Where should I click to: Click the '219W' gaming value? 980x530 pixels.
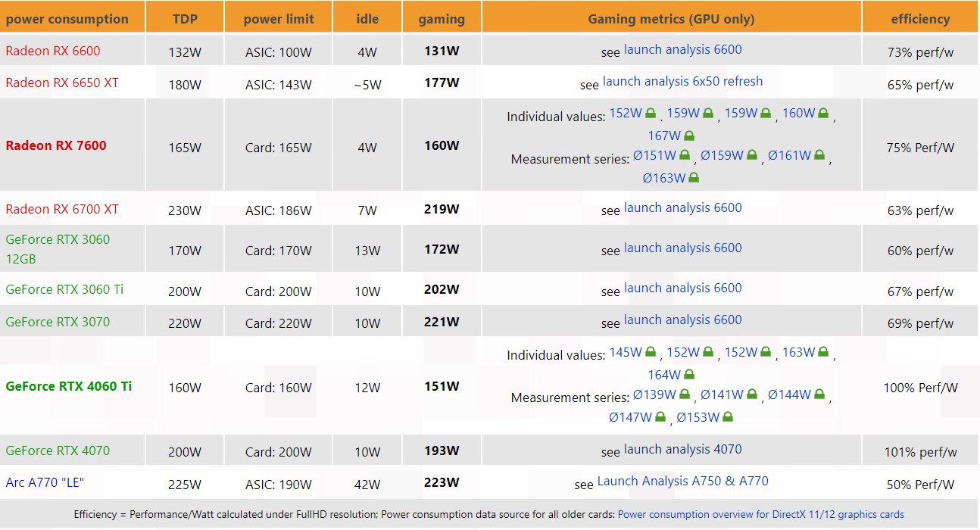coord(442,210)
